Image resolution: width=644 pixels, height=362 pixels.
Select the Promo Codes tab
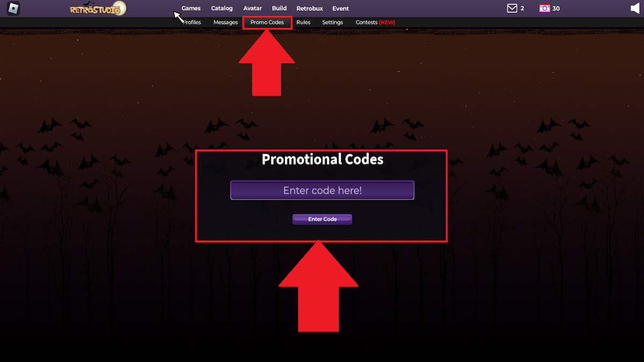pyautogui.click(x=267, y=23)
